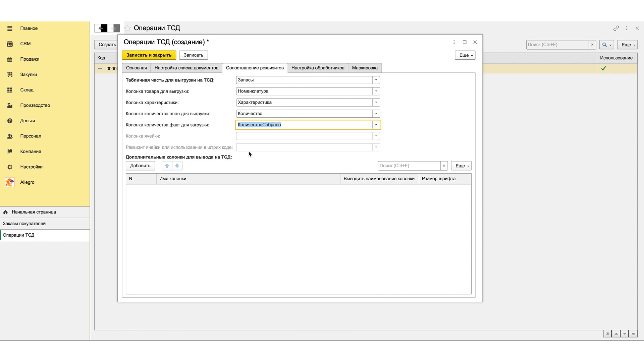Screen dimensions: 644x362
Task: Expand Номенклатура column dropdown
Action: coord(376,91)
